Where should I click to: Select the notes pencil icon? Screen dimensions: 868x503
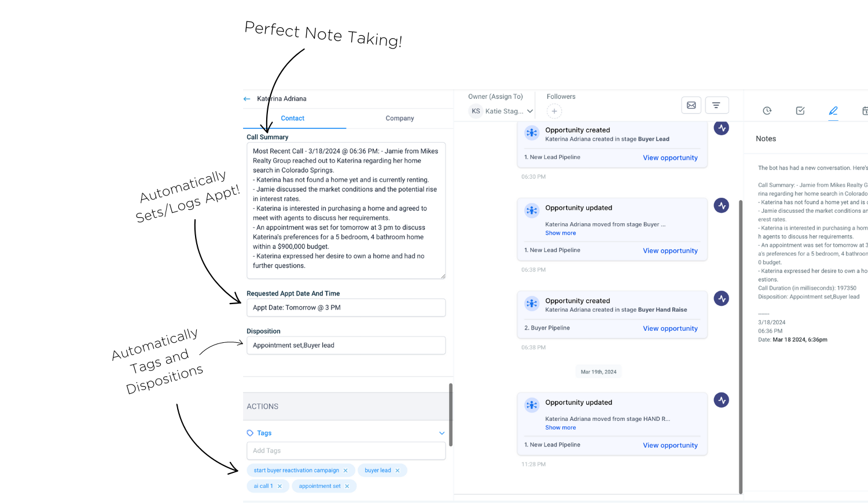click(x=833, y=110)
